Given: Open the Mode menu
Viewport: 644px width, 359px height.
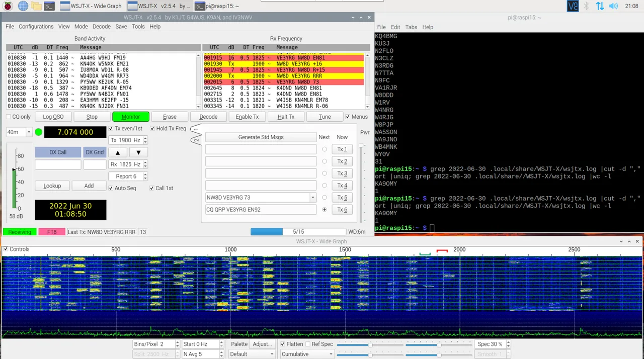Looking at the screenshot, I should 81,27.
